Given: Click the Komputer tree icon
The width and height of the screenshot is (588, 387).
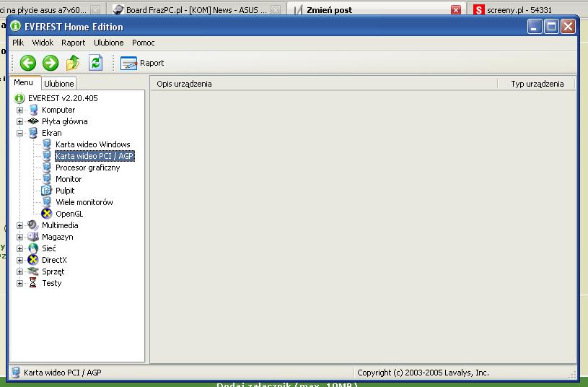Looking at the screenshot, I should pyautogui.click(x=33, y=110).
